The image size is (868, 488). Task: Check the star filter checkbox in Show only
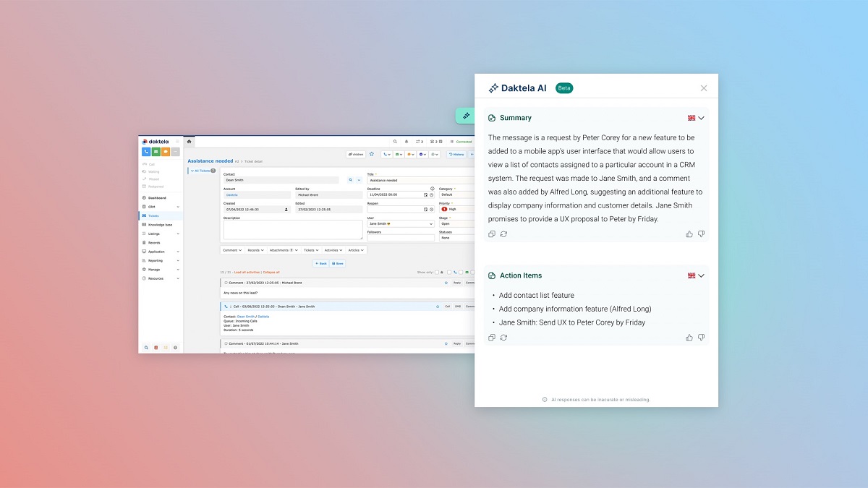pyautogui.click(x=437, y=273)
